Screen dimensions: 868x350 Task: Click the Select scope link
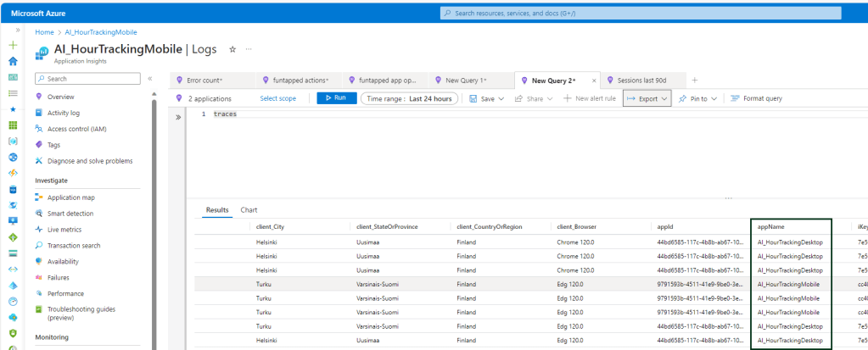277,98
